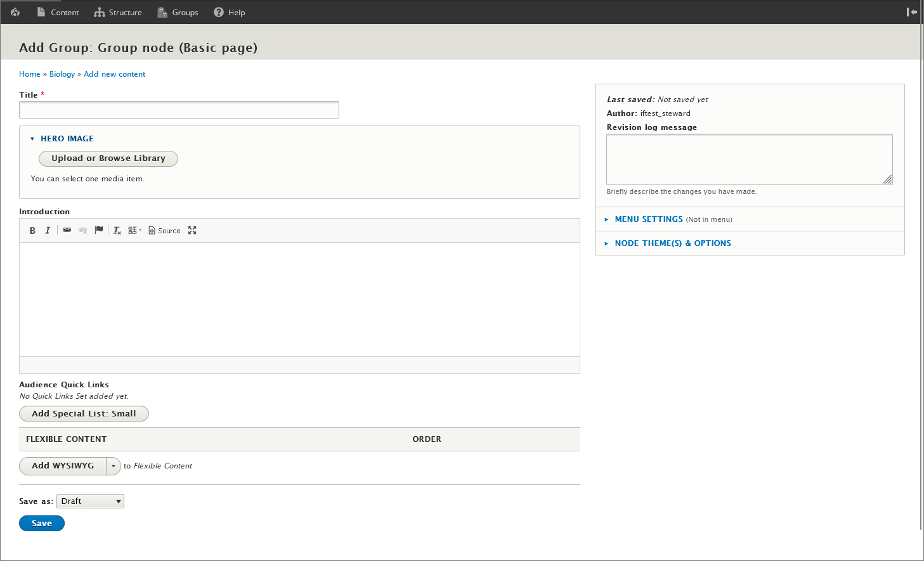Expand Node Theme(s) & Options section
The width and height of the screenshot is (924, 561).
pos(672,243)
